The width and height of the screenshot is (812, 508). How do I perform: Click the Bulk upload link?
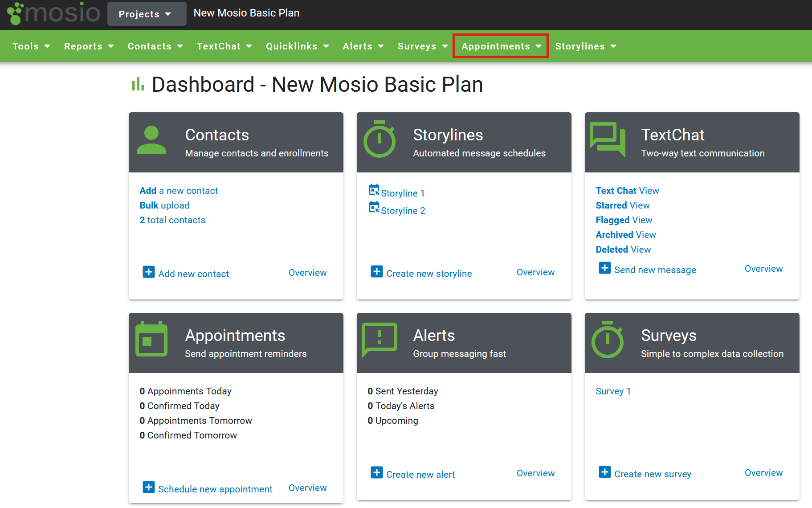[x=164, y=205]
